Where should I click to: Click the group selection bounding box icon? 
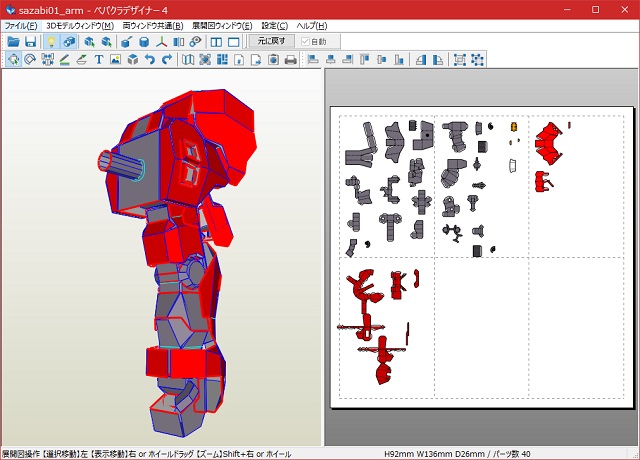(460, 60)
